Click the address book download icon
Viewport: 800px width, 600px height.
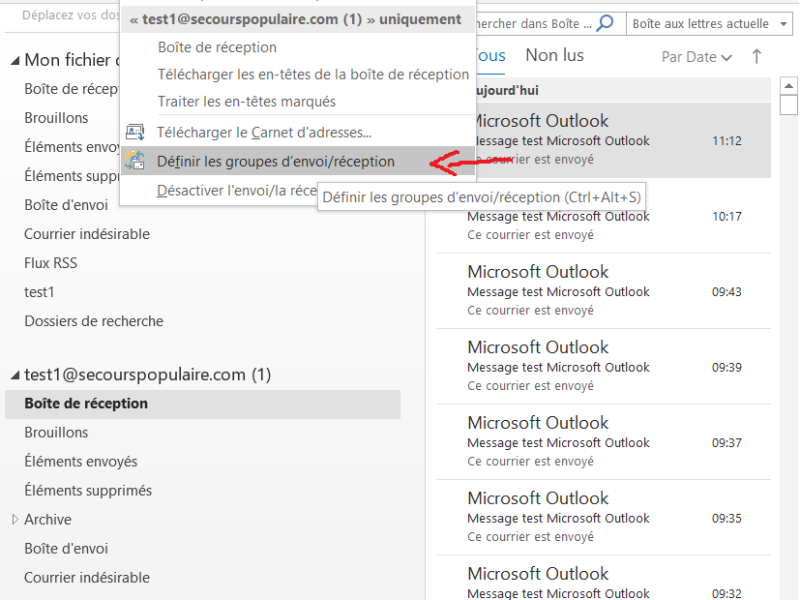point(135,132)
